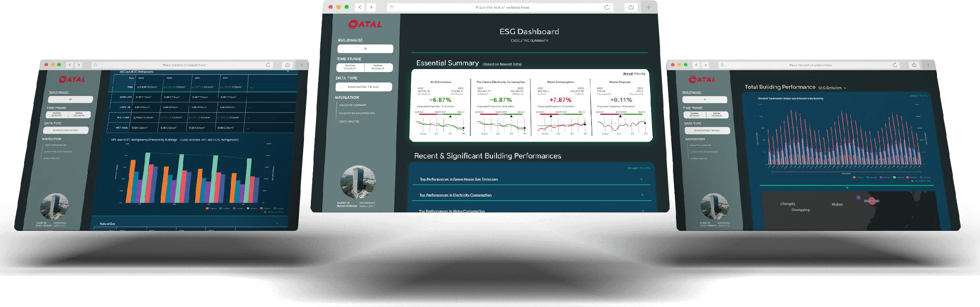Open Usage Analysis in center window navigation
Image resolution: width=980 pixels, height=307 pixels.
pos(349,121)
